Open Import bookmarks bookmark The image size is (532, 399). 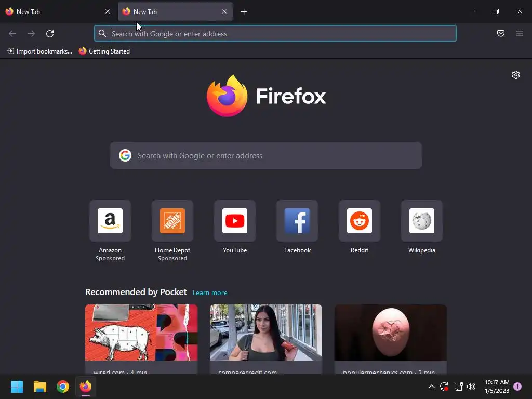pyautogui.click(x=39, y=51)
